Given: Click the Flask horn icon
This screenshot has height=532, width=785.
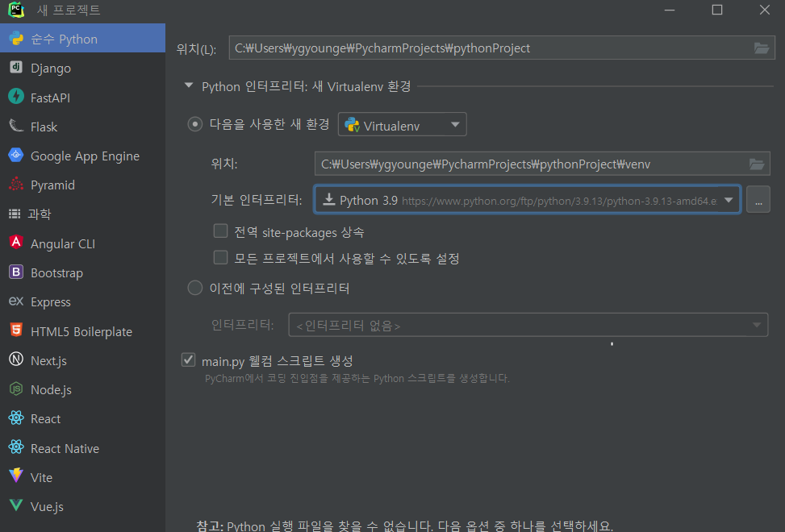Looking at the screenshot, I should (16, 126).
